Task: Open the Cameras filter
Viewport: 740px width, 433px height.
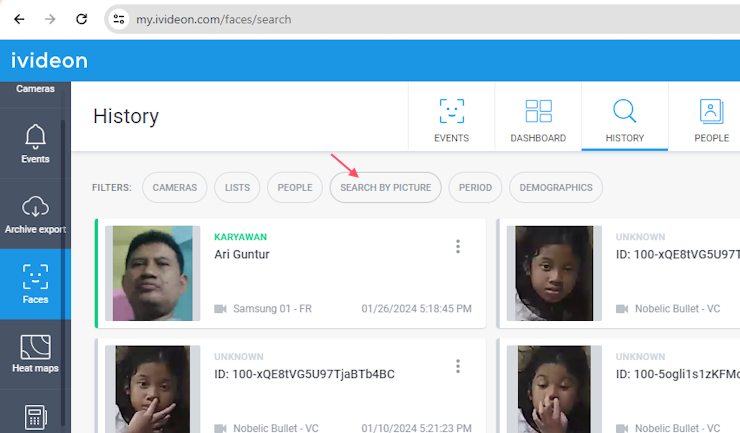Action: [175, 187]
